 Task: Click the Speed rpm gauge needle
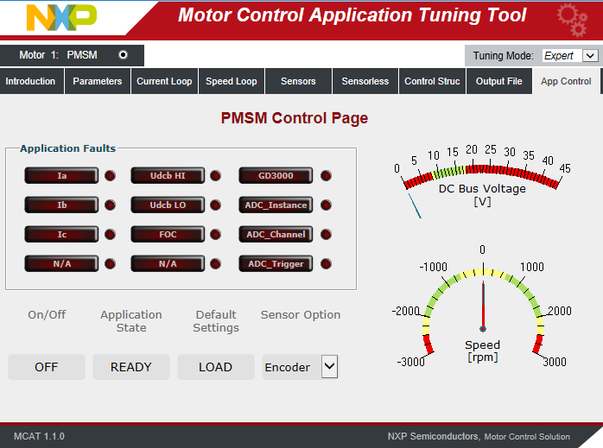[x=483, y=306]
